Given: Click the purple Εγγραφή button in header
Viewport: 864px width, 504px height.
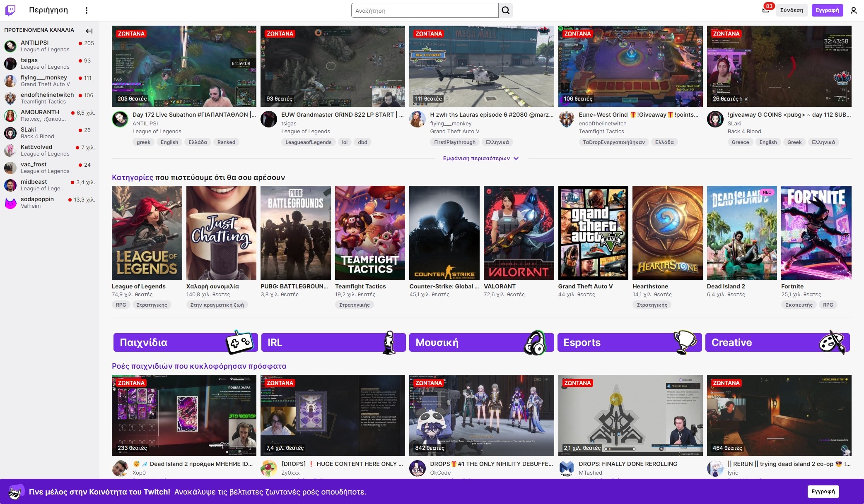Looking at the screenshot, I should (827, 10).
